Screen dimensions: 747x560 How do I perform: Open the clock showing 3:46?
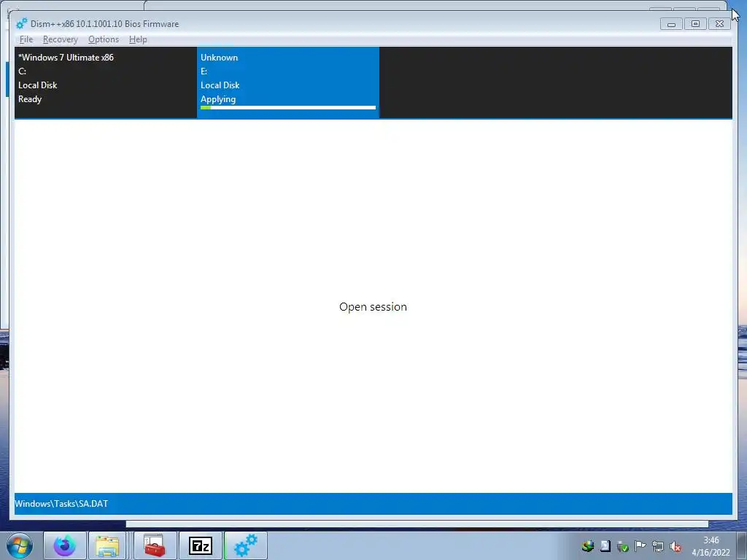click(711, 546)
